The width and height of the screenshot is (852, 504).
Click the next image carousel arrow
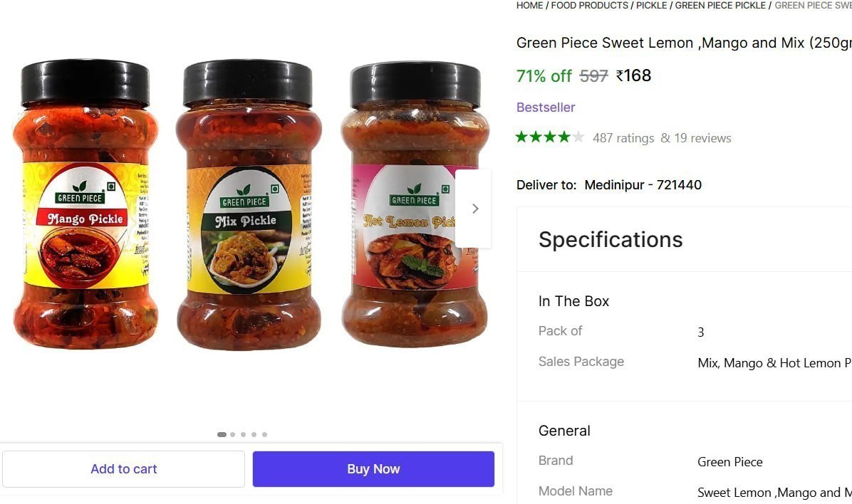(x=474, y=208)
